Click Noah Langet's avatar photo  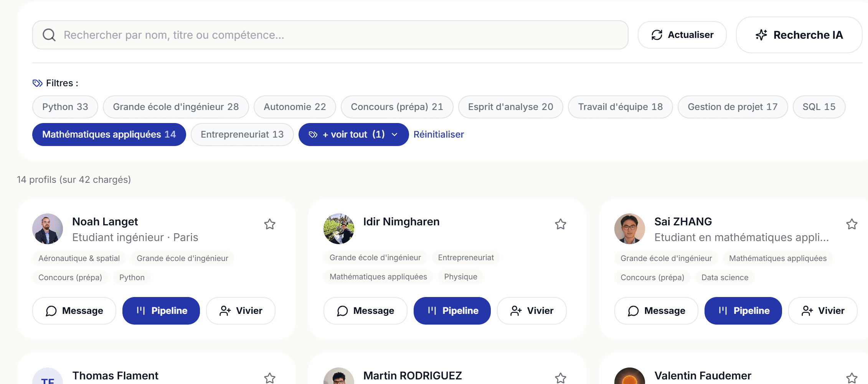pyautogui.click(x=48, y=229)
